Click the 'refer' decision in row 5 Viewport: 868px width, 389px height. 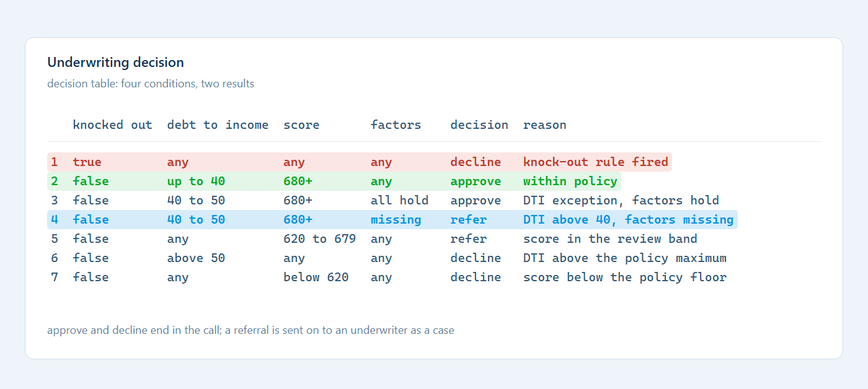coord(468,239)
